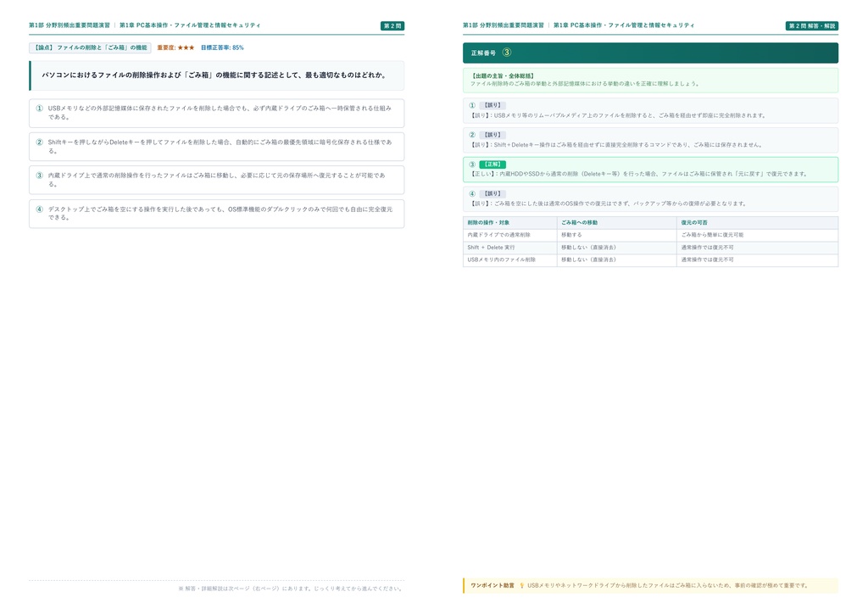Click the yellow circled ③ in the 正解番号 banner
The height and width of the screenshot is (614, 868).
coord(507,53)
